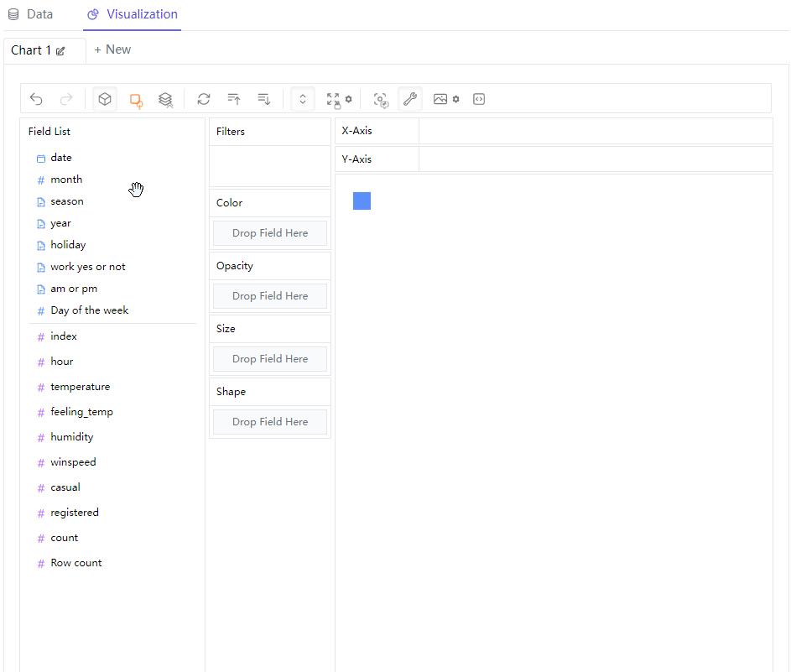Viewport: 791px width, 672px height.
Task: Click the layout mode expand-arrows icon
Action: tap(334, 99)
